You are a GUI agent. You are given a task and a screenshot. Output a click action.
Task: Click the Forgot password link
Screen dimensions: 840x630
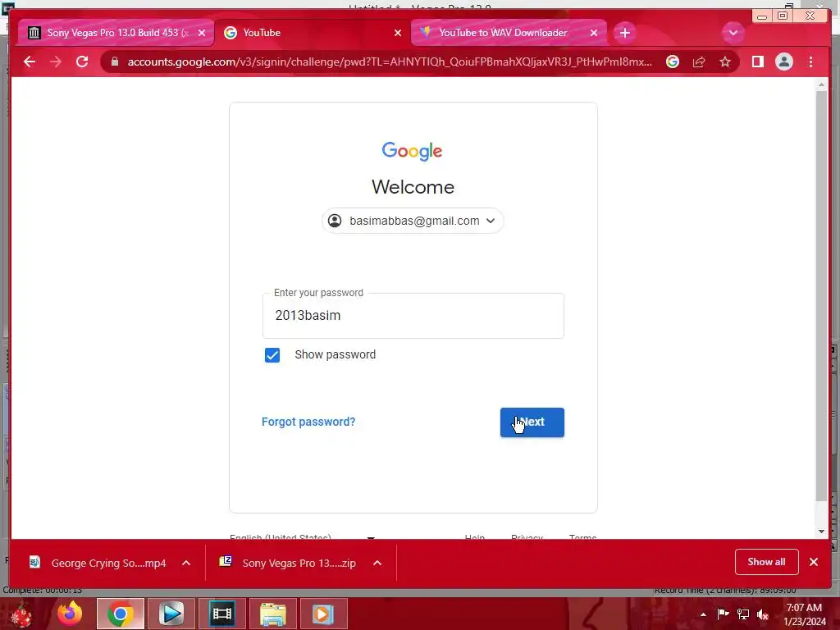[x=308, y=422]
